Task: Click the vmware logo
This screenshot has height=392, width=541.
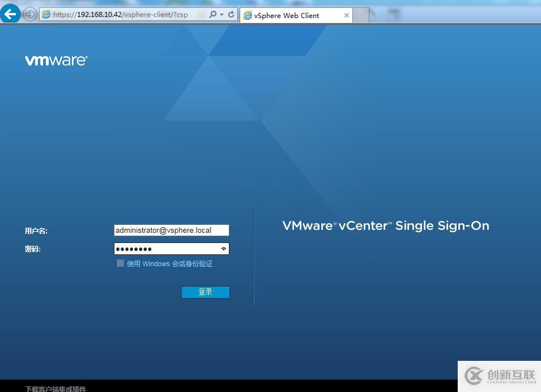Action: 56,60
